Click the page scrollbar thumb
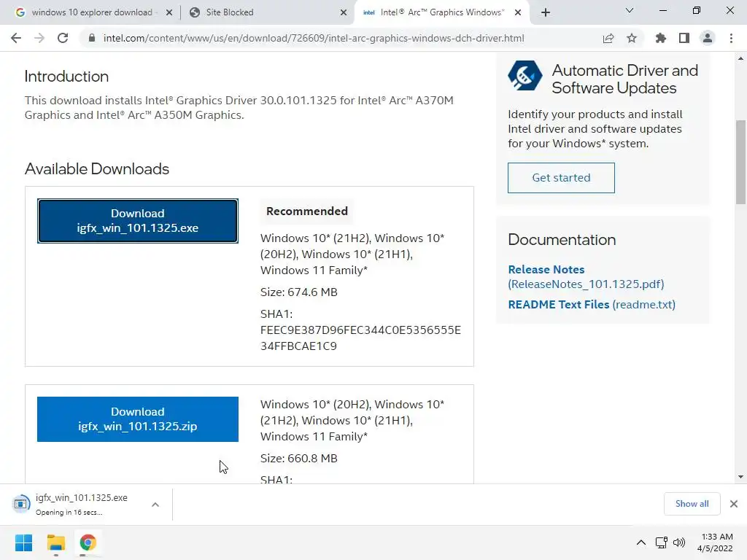Viewport: 747px width, 560px height. (740, 162)
